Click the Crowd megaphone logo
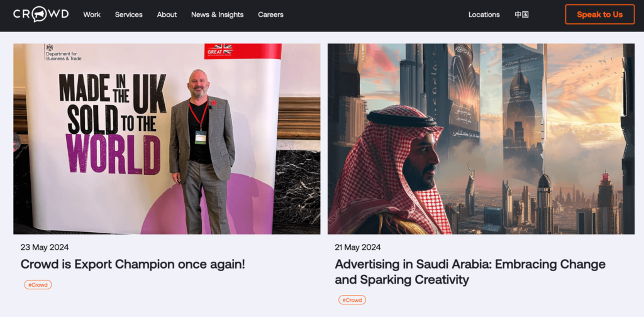 [41, 14]
